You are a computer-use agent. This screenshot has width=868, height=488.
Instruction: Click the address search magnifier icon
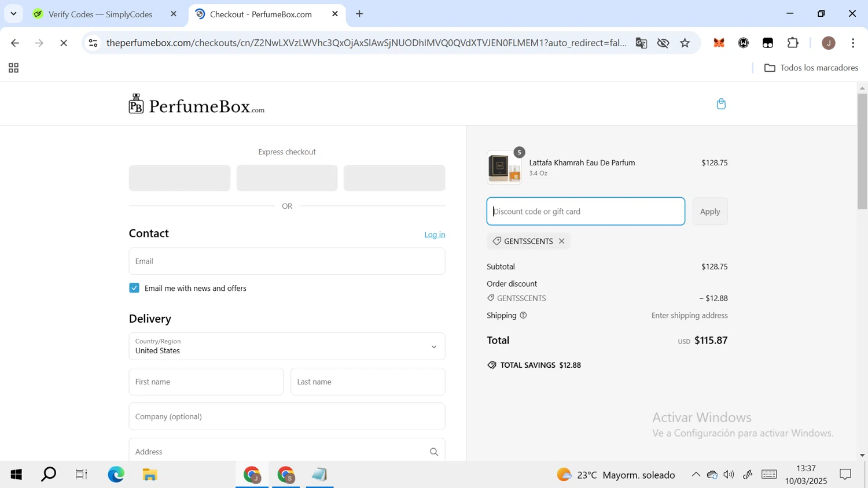pyautogui.click(x=434, y=452)
